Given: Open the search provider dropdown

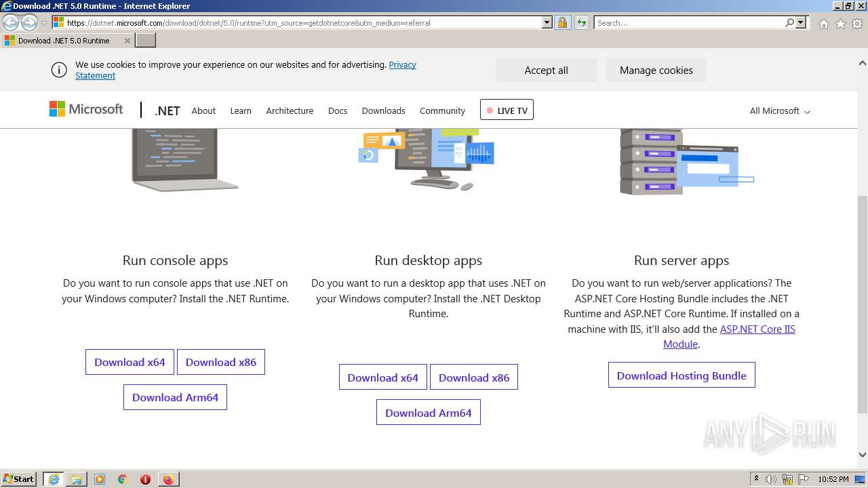Looking at the screenshot, I should click(801, 22).
